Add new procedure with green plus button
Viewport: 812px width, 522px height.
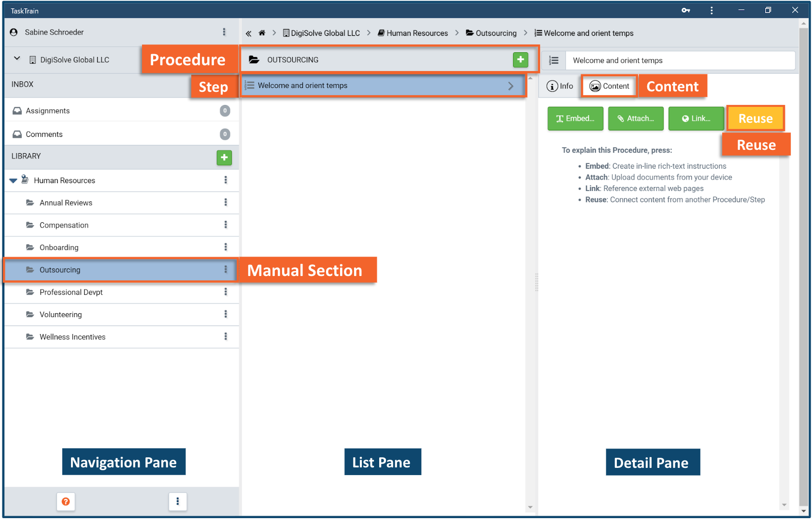pyautogui.click(x=520, y=60)
